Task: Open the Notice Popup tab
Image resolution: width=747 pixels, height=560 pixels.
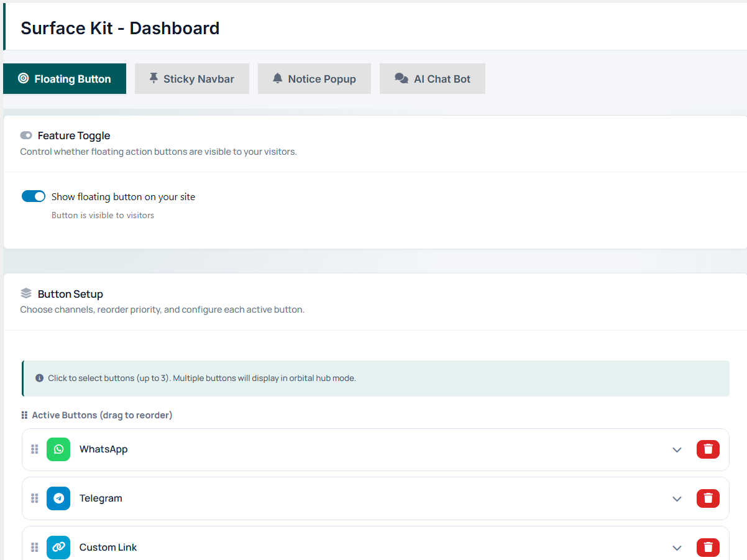Action: click(314, 79)
